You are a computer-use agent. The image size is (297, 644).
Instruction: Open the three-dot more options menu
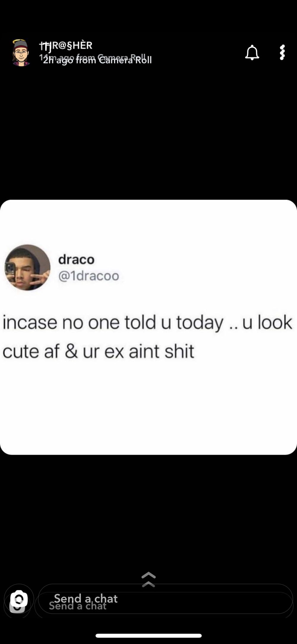[282, 53]
